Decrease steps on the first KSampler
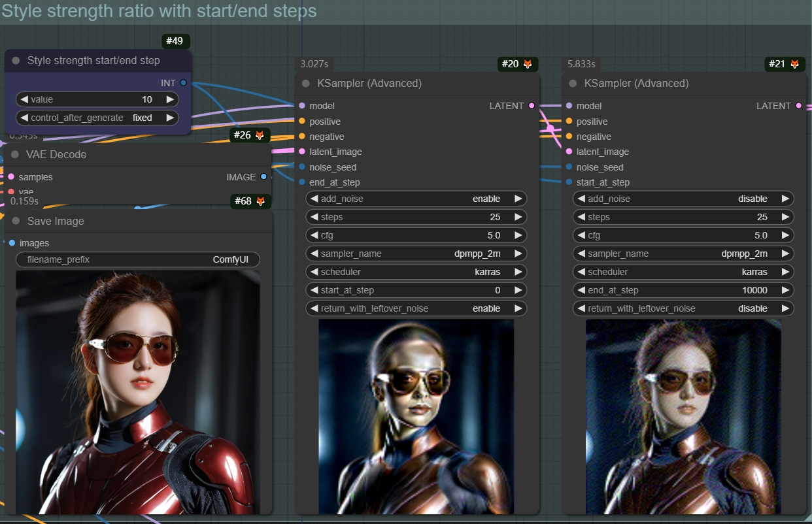The height and width of the screenshot is (524, 812). [x=314, y=217]
